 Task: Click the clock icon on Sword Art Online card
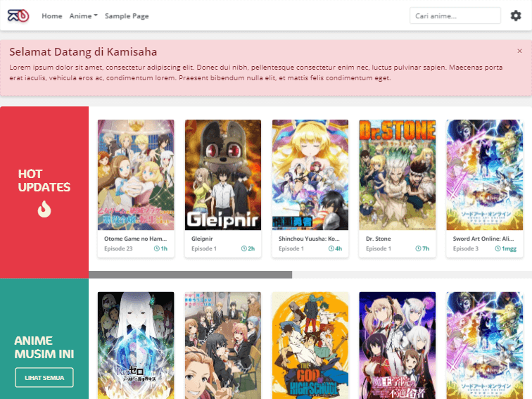[498, 248]
